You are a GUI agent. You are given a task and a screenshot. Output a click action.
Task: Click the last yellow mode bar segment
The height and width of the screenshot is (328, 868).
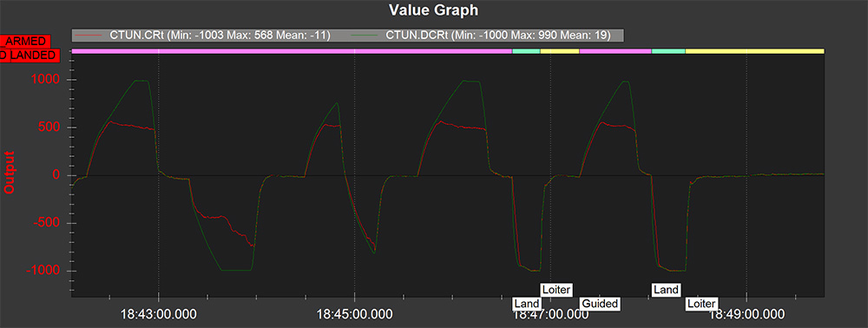[x=755, y=51]
